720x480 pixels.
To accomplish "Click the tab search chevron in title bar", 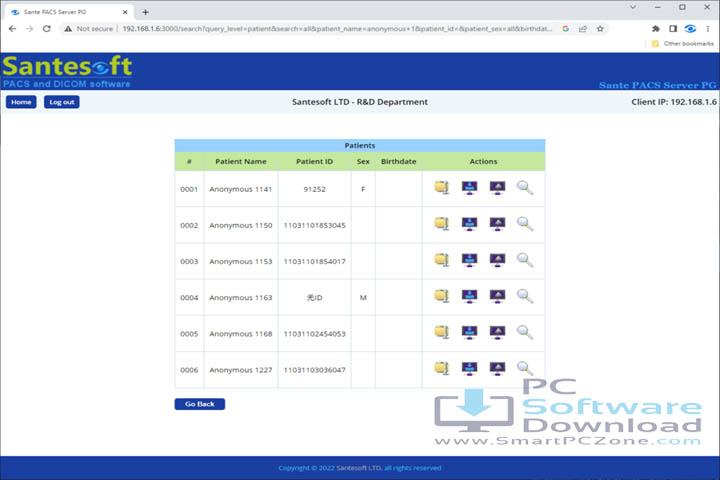I will click(x=633, y=7).
